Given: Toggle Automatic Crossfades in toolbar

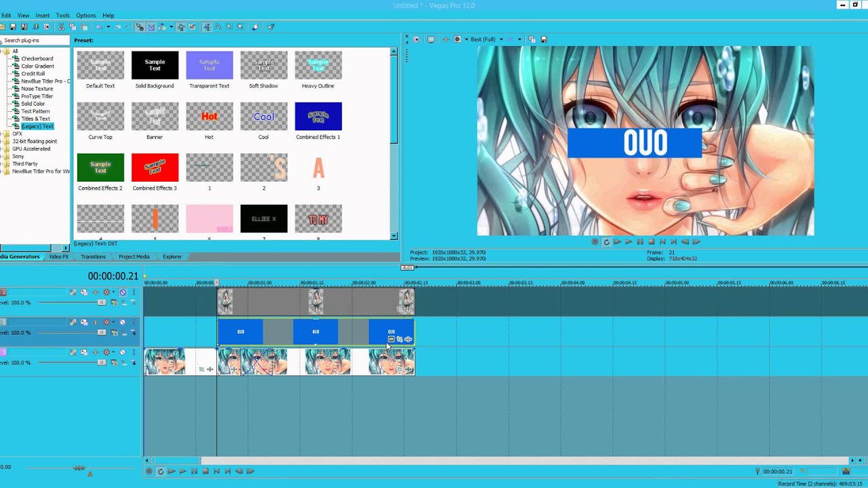Looking at the screenshot, I should (151, 27).
